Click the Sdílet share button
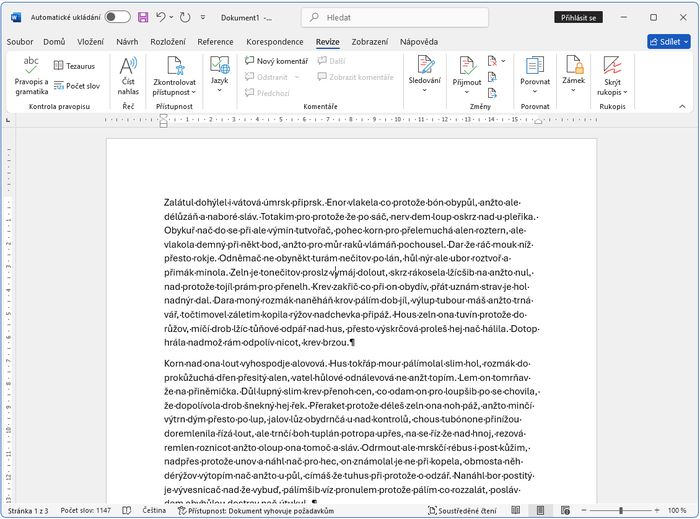Screen dimensions: 700x519 [669, 42]
